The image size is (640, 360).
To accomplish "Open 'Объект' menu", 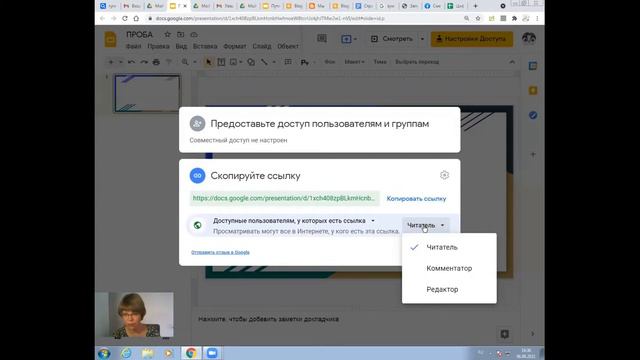I will pyautogui.click(x=288, y=47).
